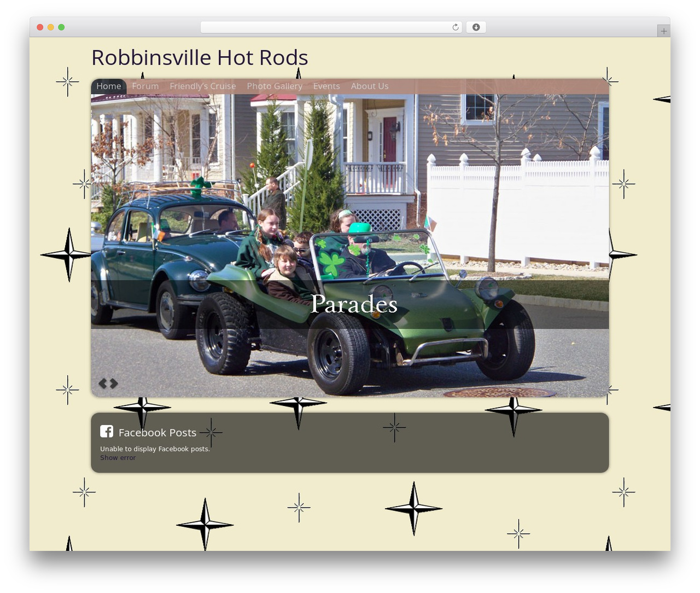Open a new tab with plus button
This screenshot has height=593, width=700.
click(x=663, y=31)
